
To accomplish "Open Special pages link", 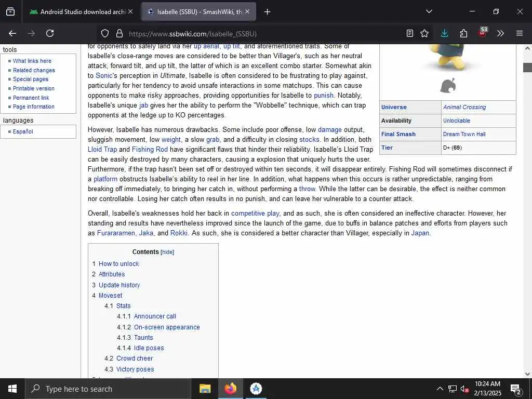I will (x=31, y=79).
